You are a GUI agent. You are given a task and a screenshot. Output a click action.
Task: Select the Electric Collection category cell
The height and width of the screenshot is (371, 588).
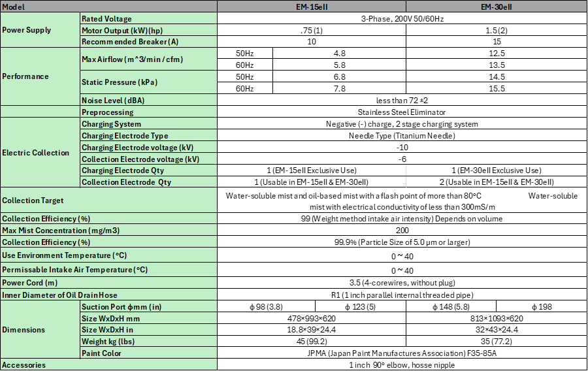click(40, 153)
